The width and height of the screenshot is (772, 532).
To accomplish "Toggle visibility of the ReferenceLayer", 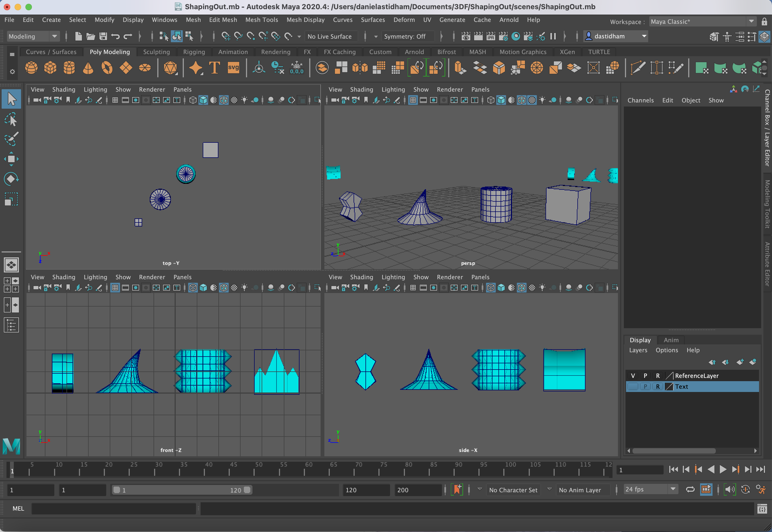I will (x=633, y=376).
